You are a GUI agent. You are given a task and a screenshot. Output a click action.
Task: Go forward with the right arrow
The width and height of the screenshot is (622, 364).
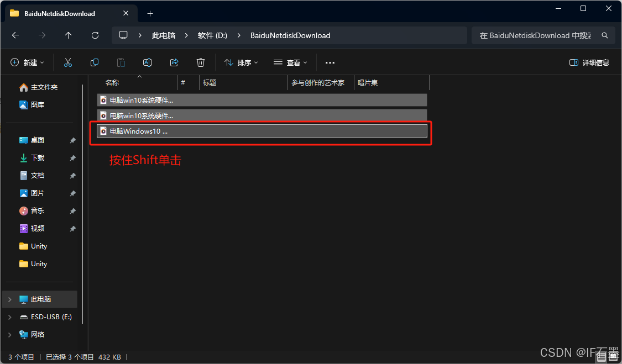coord(41,35)
